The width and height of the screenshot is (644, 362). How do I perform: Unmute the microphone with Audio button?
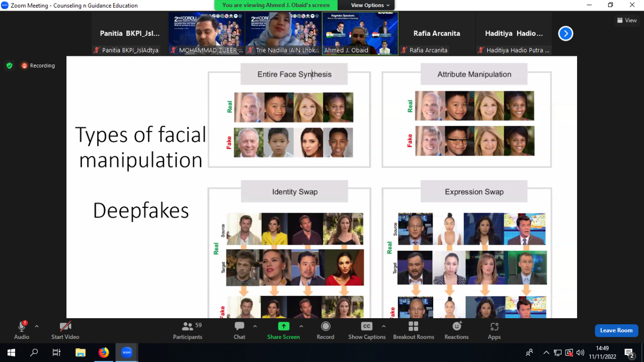(22, 330)
